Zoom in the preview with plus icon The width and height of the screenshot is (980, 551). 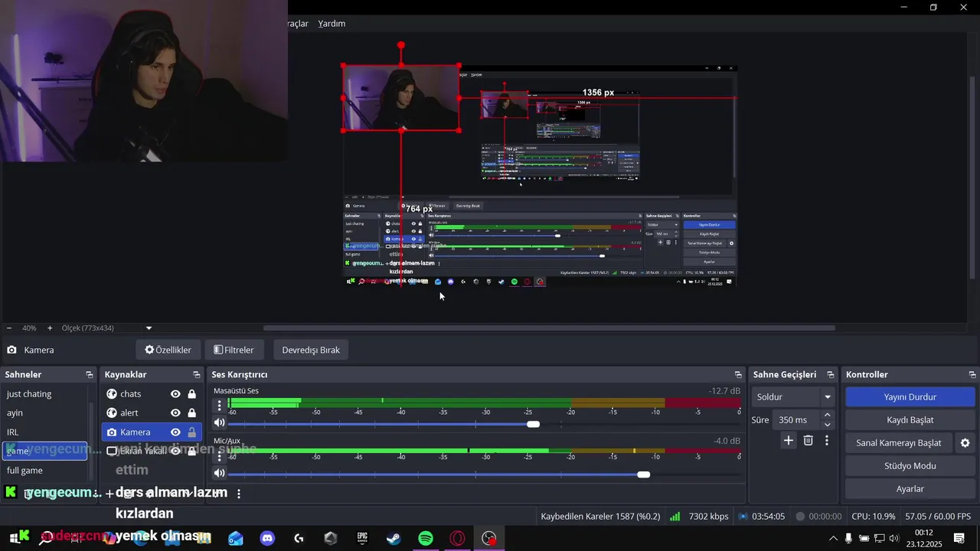50,328
